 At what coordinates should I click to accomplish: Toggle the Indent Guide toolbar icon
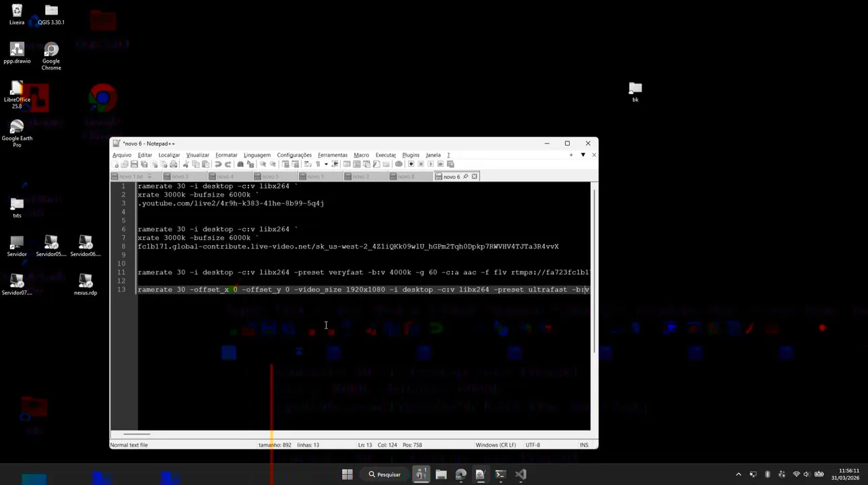[x=335, y=164]
